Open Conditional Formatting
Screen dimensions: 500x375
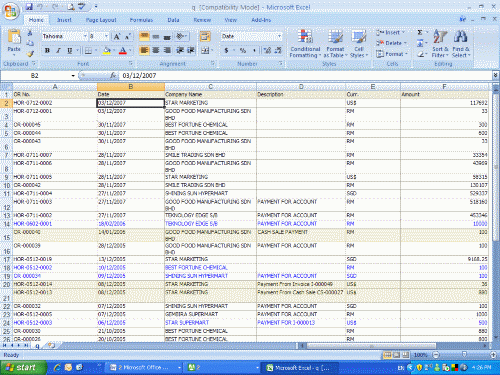305,43
